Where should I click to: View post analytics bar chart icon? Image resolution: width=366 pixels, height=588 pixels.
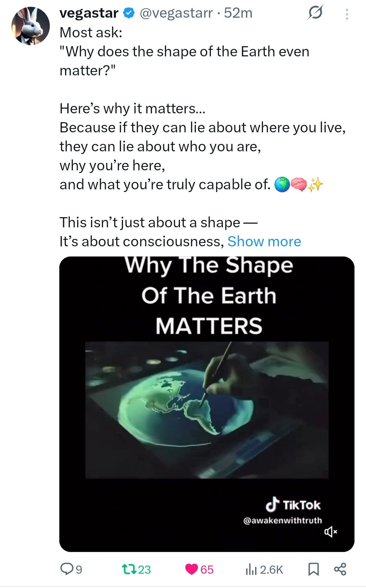pos(251,569)
